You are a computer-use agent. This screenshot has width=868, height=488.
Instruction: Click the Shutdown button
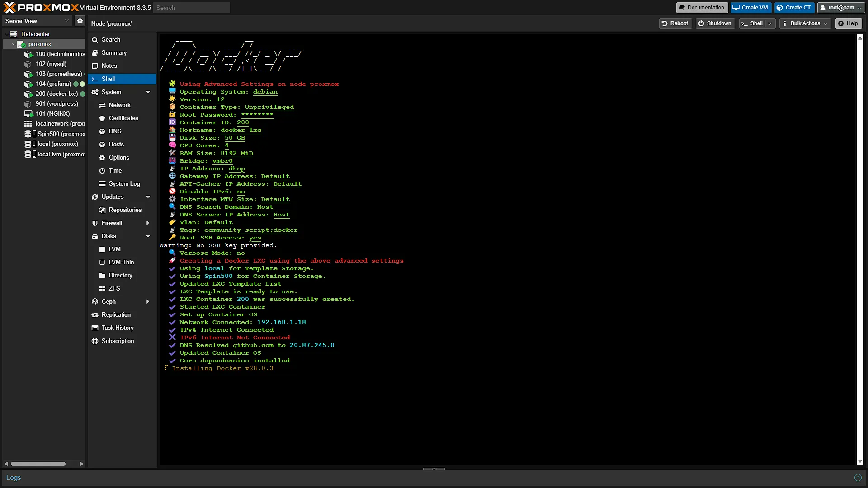pyautogui.click(x=715, y=23)
